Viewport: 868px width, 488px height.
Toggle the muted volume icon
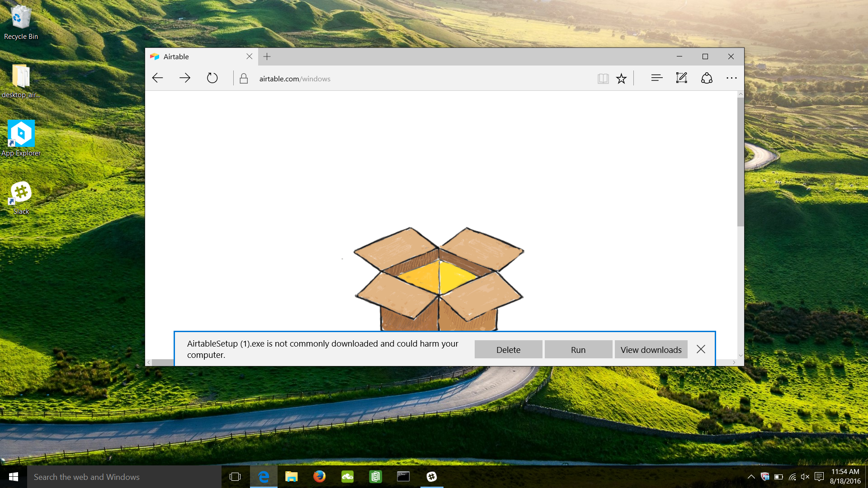[x=805, y=477]
